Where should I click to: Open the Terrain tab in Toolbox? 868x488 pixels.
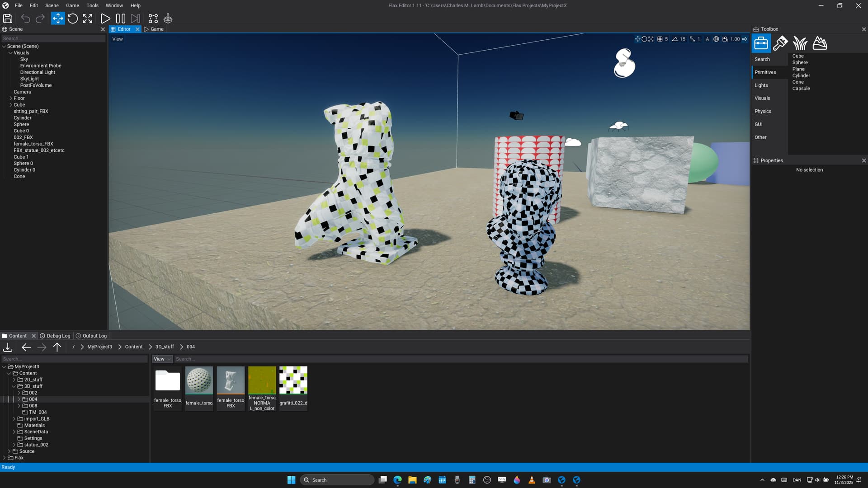click(820, 43)
